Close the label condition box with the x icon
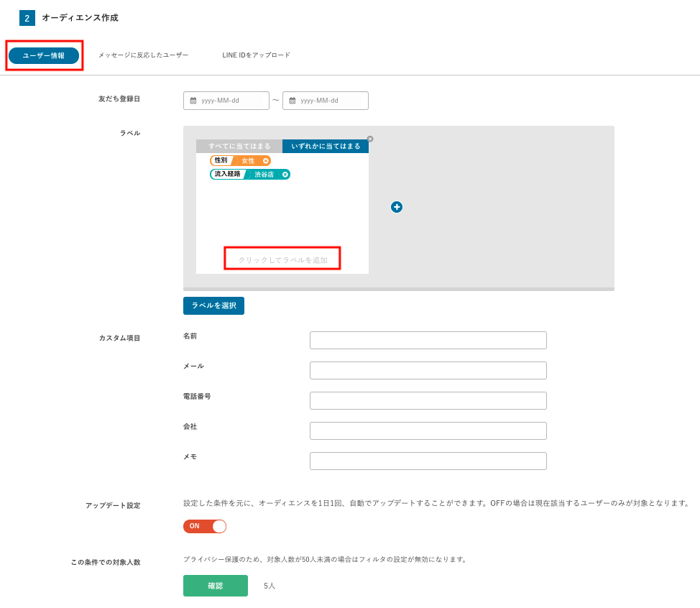The height and width of the screenshot is (608, 700). [370, 139]
